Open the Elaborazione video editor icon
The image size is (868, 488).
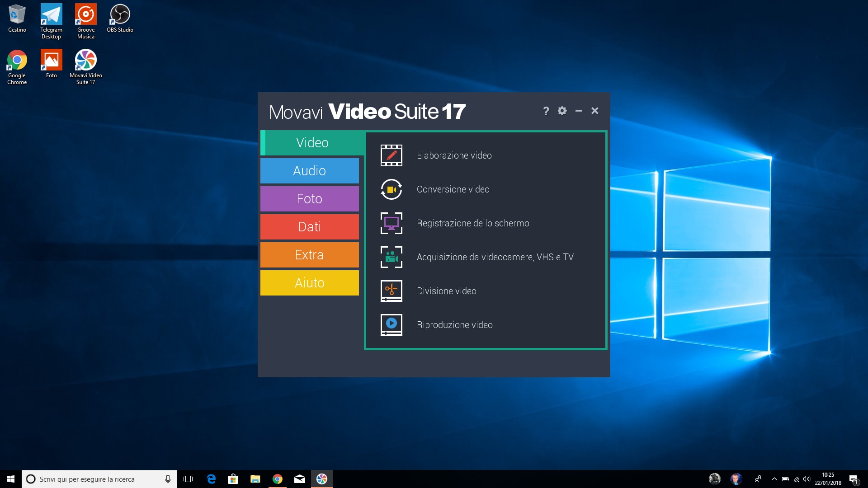(x=392, y=155)
